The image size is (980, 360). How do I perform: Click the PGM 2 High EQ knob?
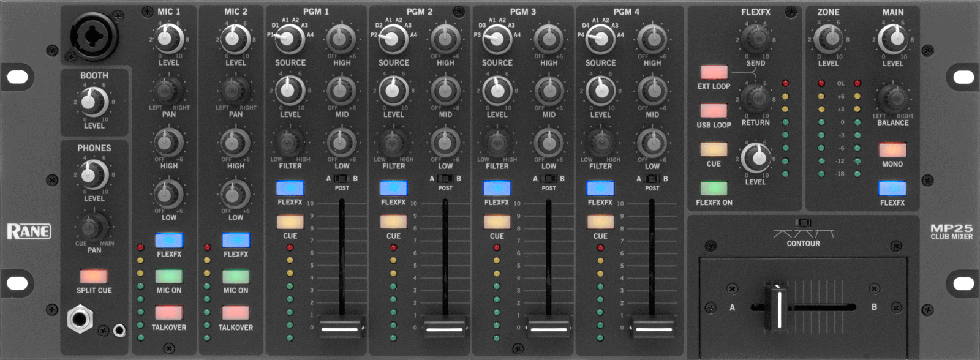(x=445, y=39)
